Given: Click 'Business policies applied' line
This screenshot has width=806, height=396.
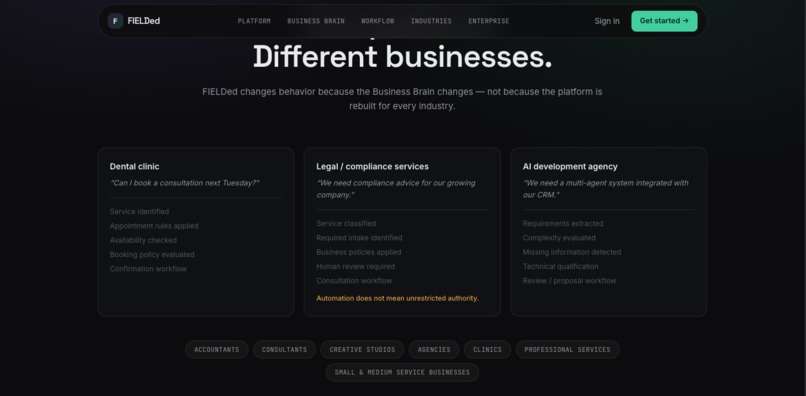Looking at the screenshot, I should [x=359, y=253].
